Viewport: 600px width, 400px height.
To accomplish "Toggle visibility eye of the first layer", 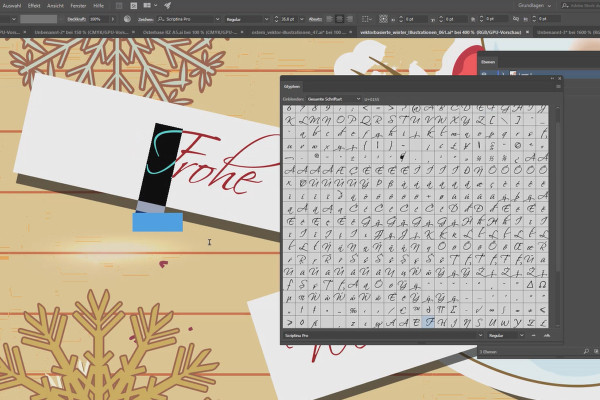I will click(484, 74).
